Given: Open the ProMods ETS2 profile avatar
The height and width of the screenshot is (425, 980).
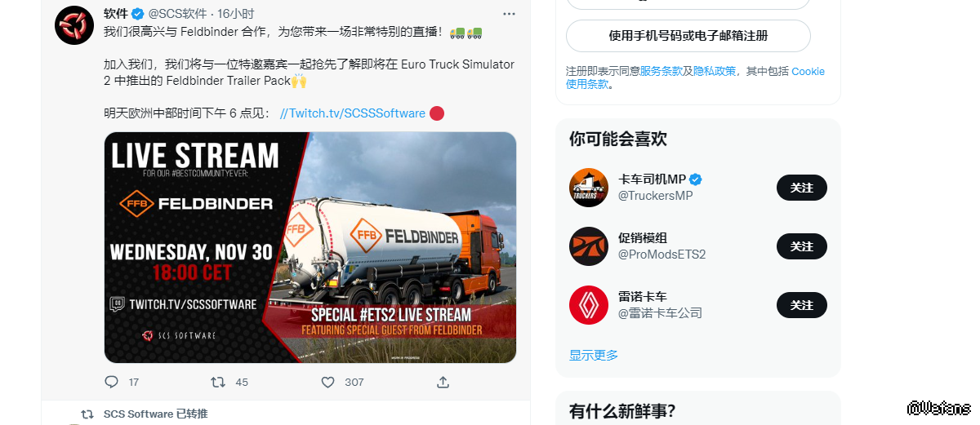Looking at the screenshot, I should pyautogui.click(x=589, y=246).
